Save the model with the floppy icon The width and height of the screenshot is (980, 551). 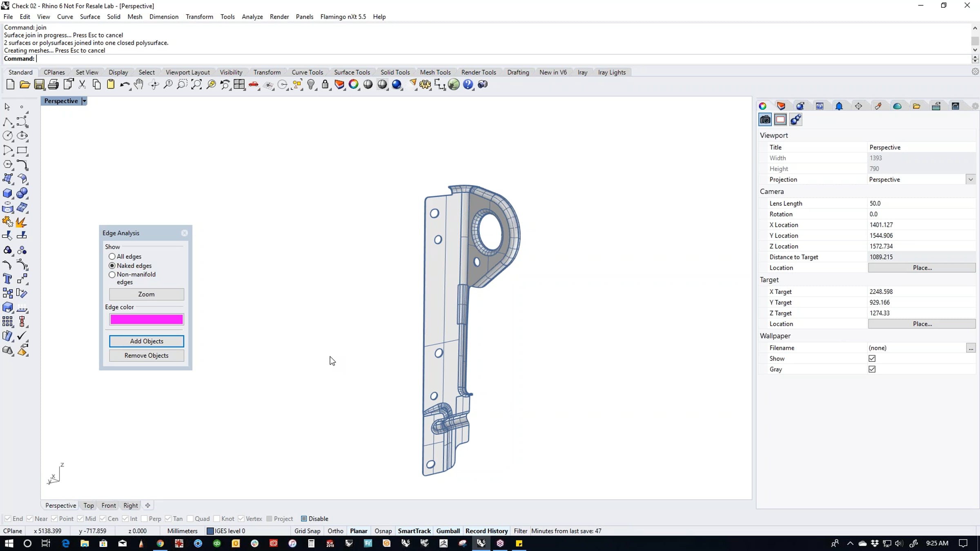pyautogui.click(x=39, y=84)
